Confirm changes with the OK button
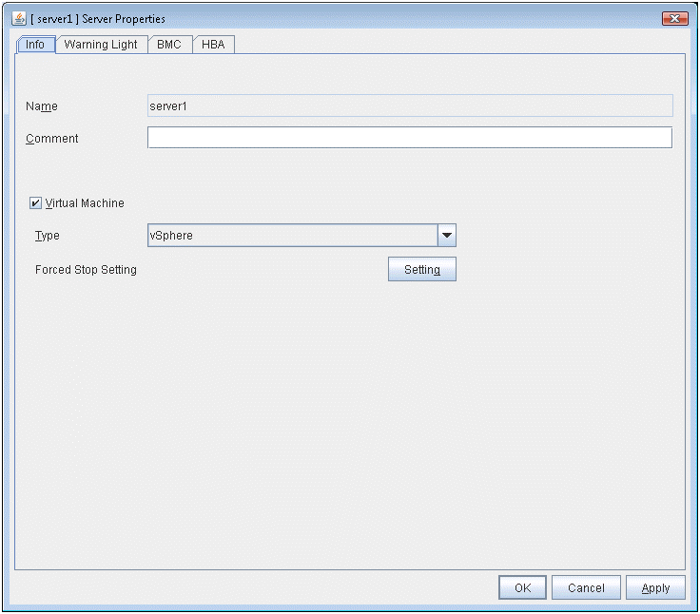Image resolution: width=700 pixels, height=614 pixels. click(522, 588)
